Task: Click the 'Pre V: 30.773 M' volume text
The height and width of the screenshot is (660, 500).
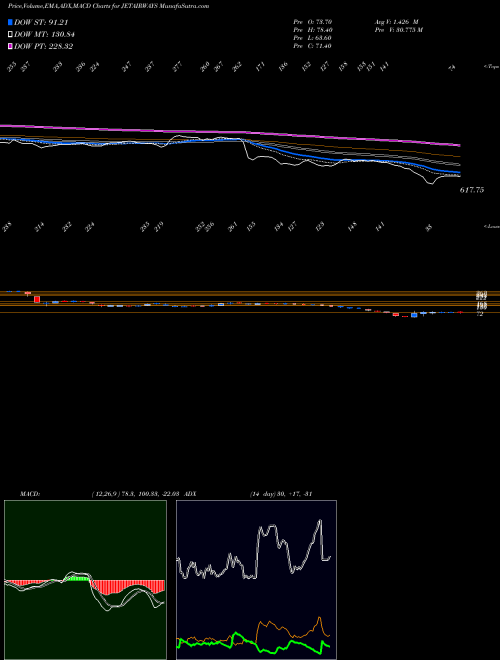Action: click(399, 30)
